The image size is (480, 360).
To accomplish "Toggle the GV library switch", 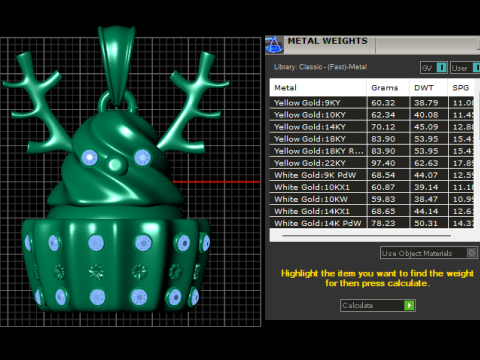I will 442,68.
